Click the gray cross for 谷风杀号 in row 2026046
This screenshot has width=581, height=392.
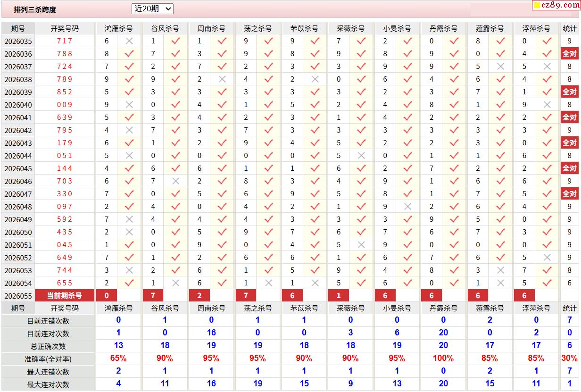coord(175,181)
